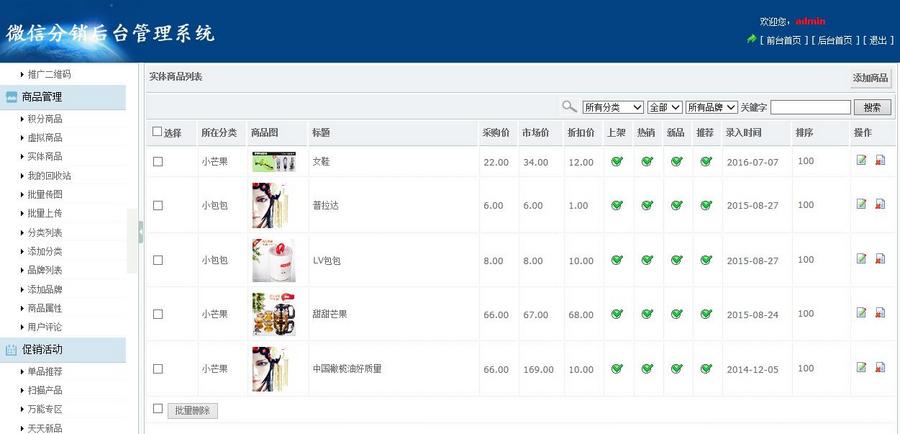The width and height of the screenshot is (900, 434).
Task: Click edit icon for 中国橄榄油好质量 row
Action: (861, 367)
